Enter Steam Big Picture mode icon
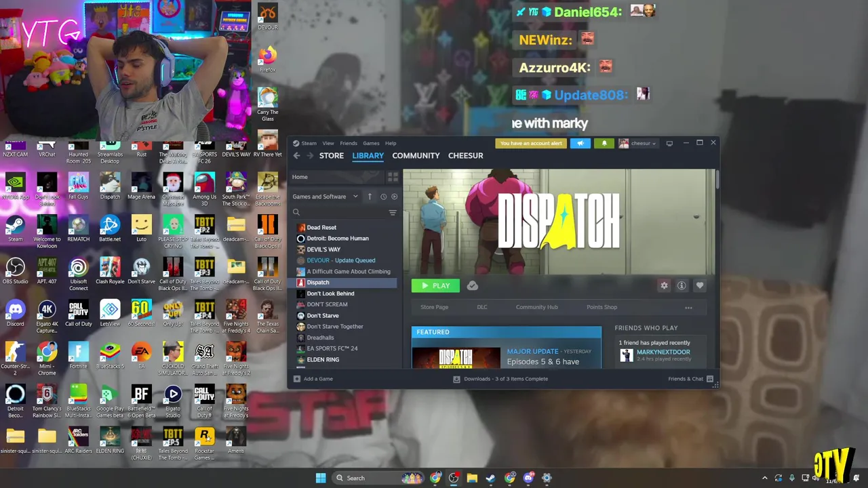 (669, 143)
